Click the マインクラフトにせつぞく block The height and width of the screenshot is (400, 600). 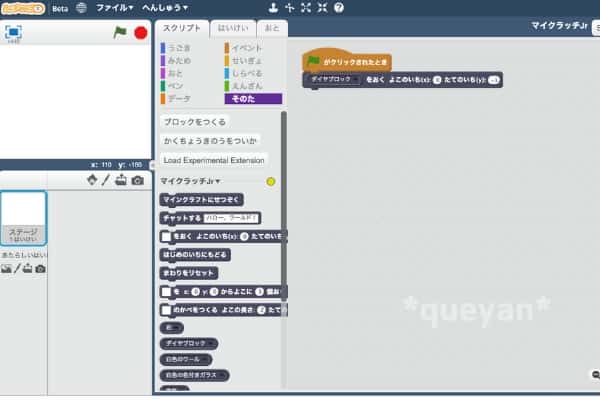[x=201, y=199]
